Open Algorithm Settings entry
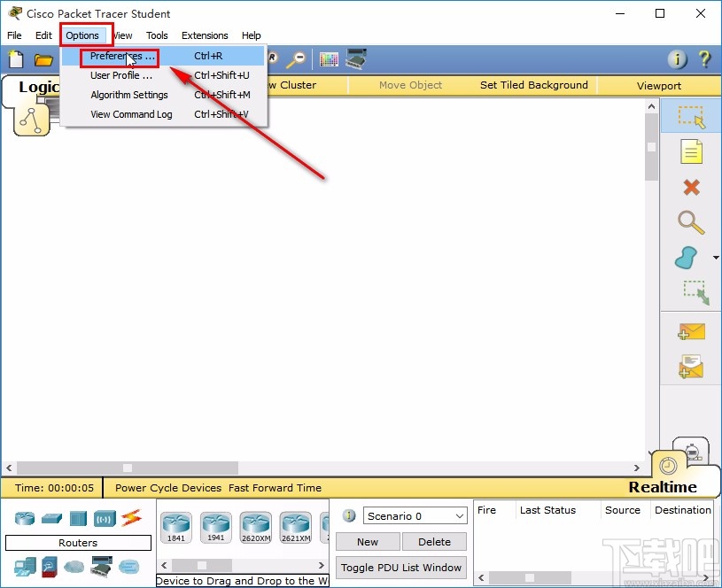This screenshot has height=588, width=722. click(162, 95)
